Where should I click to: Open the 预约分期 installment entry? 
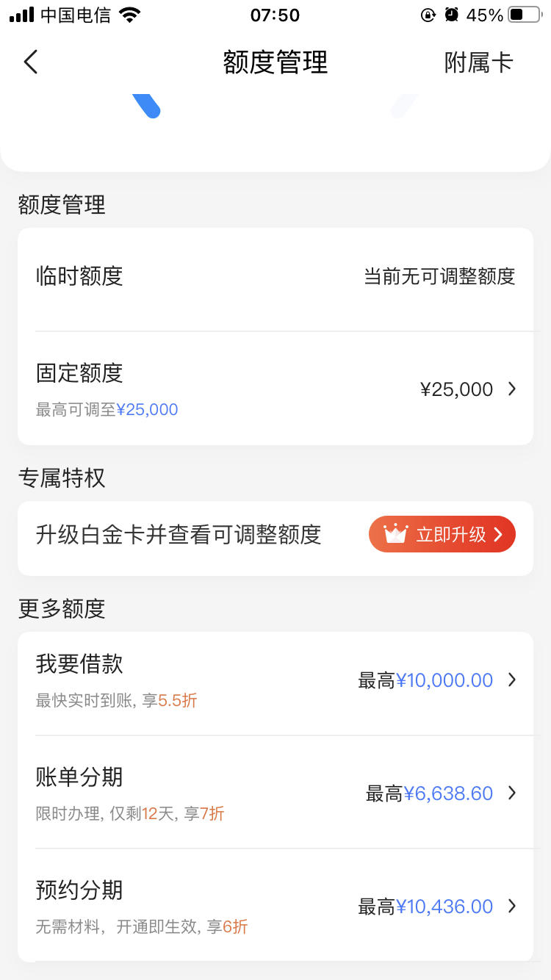(x=275, y=907)
